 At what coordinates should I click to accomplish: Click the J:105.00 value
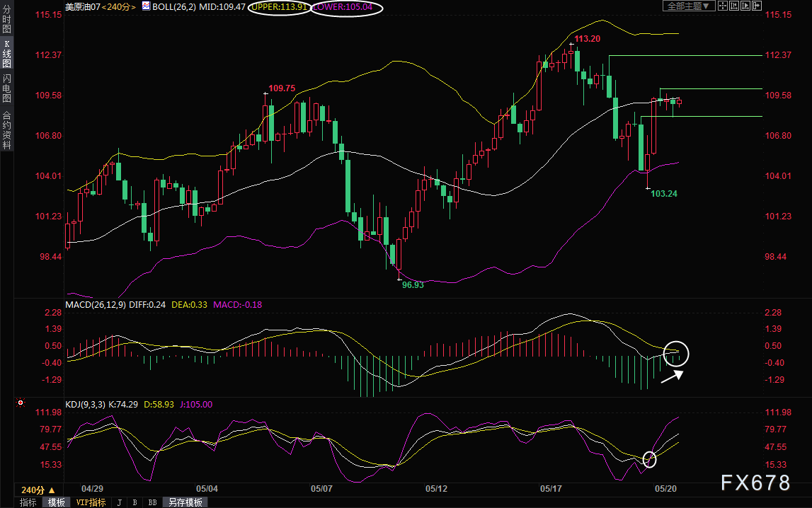196,405
